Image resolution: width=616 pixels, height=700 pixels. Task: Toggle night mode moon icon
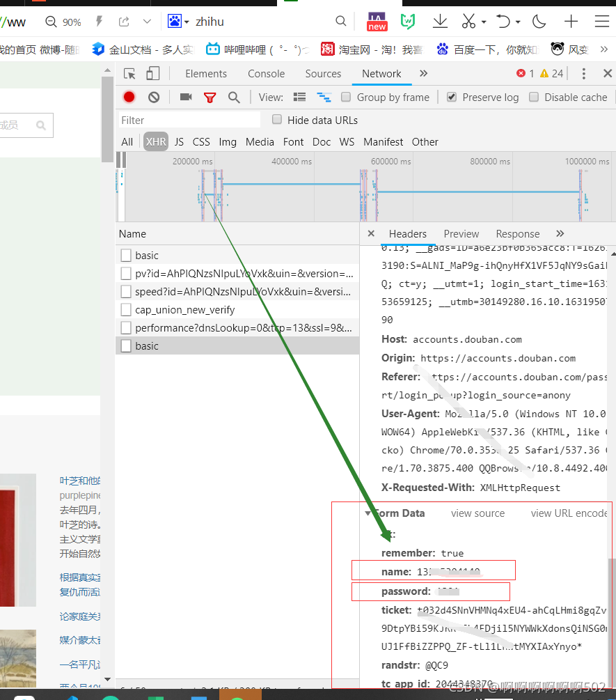(539, 22)
